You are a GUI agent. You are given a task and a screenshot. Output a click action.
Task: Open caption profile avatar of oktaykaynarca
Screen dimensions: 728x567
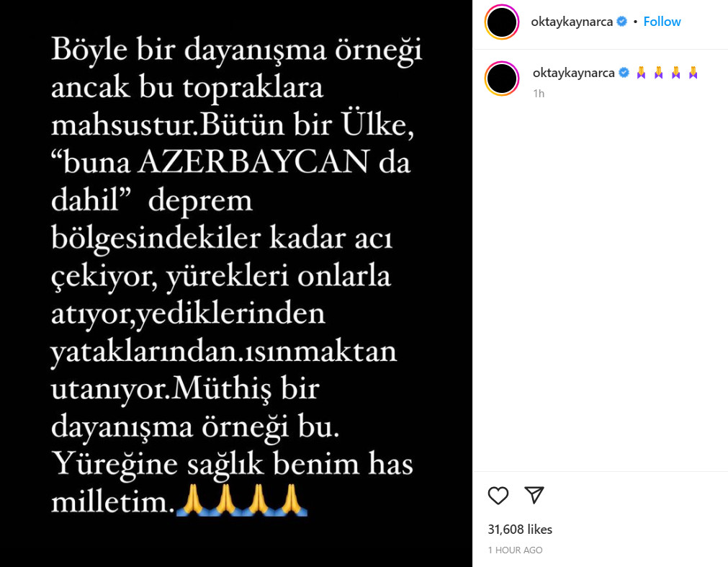point(502,79)
